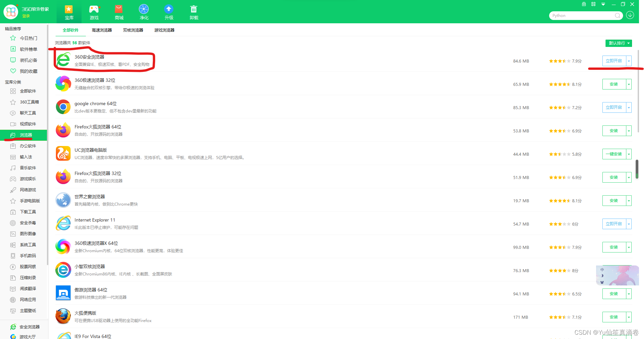
Task: Expand dropdown arrow for UC浏览器 一键安装
Action: (x=629, y=154)
